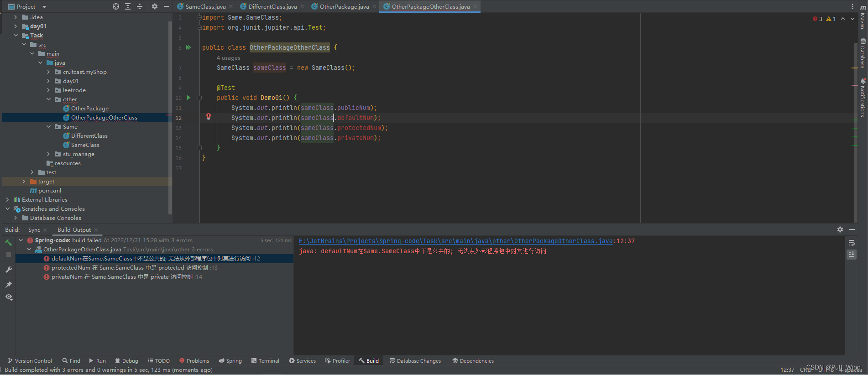
Task: Select the Build Output tab
Action: [74, 230]
